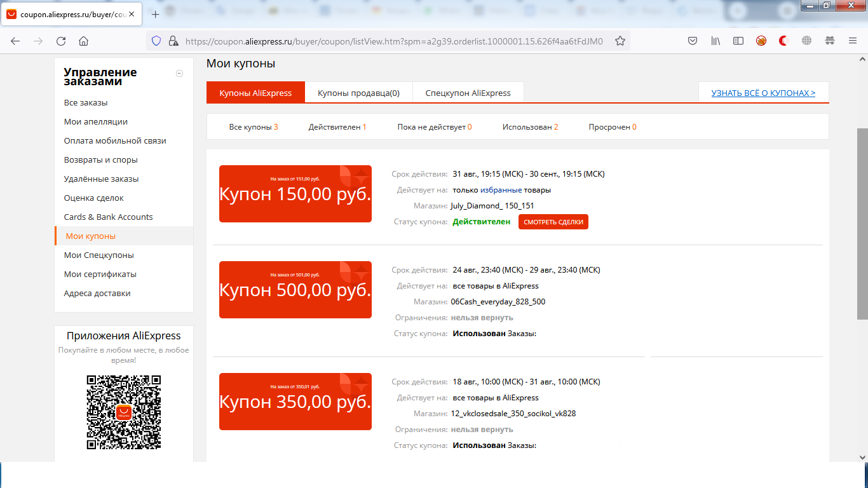Click store name 12_vkclosedsale_350_socikol_vk828

click(513, 414)
